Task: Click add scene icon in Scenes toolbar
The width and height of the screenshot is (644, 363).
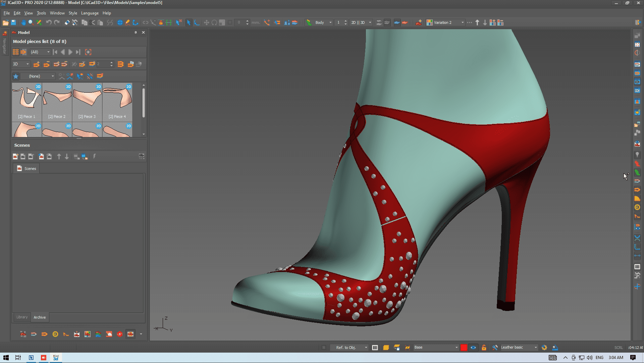Action: 15,156
